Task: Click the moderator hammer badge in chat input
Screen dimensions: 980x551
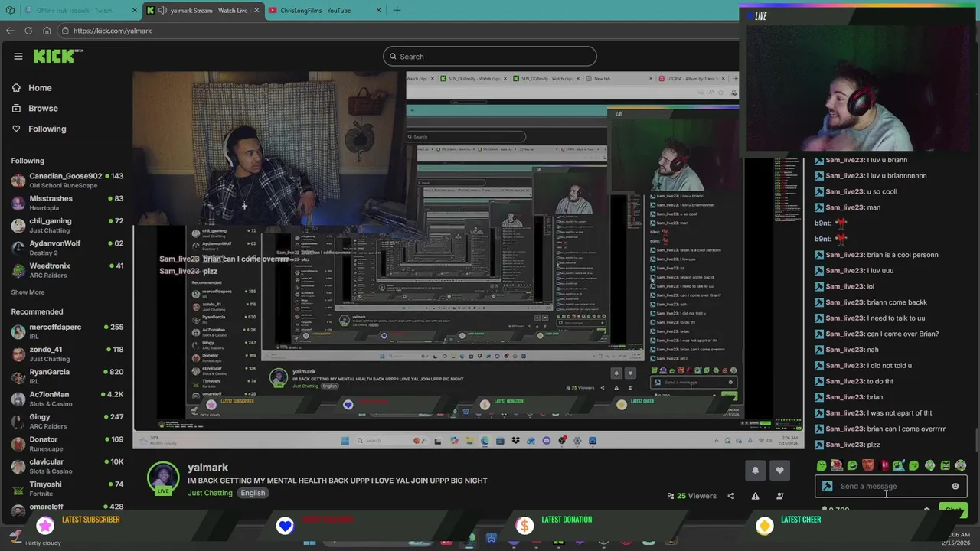Action: (x=827, y=486)
